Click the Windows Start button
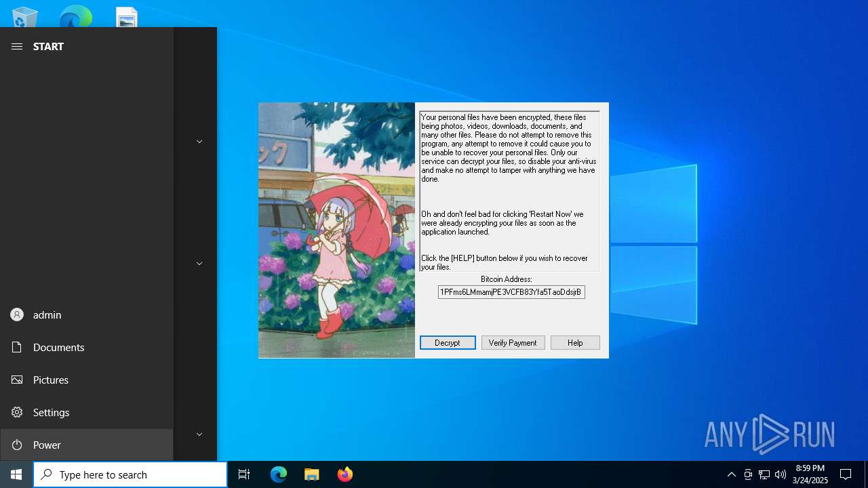The height and width of the screenshot is (488, 868). pyautogui.click(x=16, y=474)
